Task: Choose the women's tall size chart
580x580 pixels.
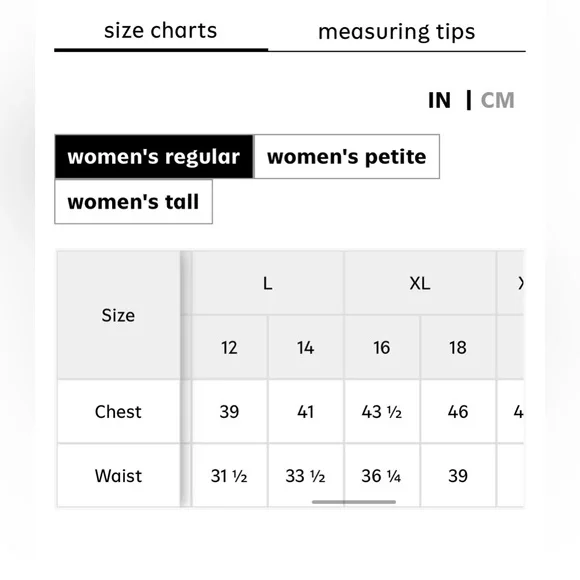Action: pyautogui.click(x=134, y=202)
